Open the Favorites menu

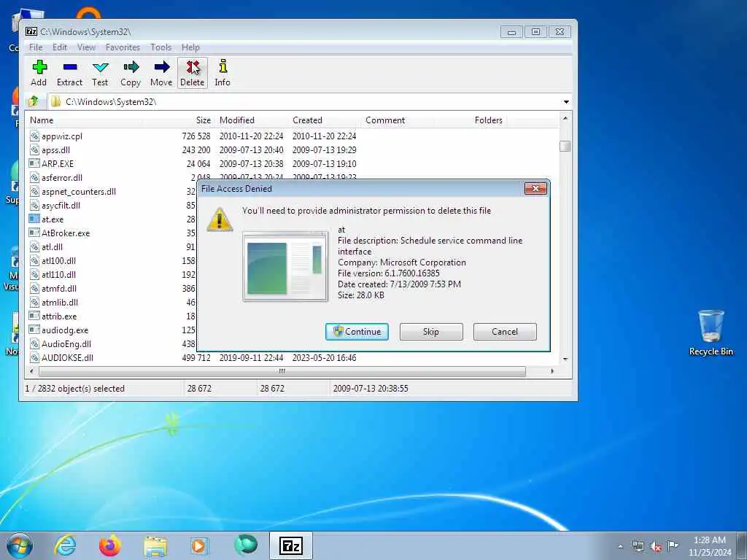click(x=123, y=47)
